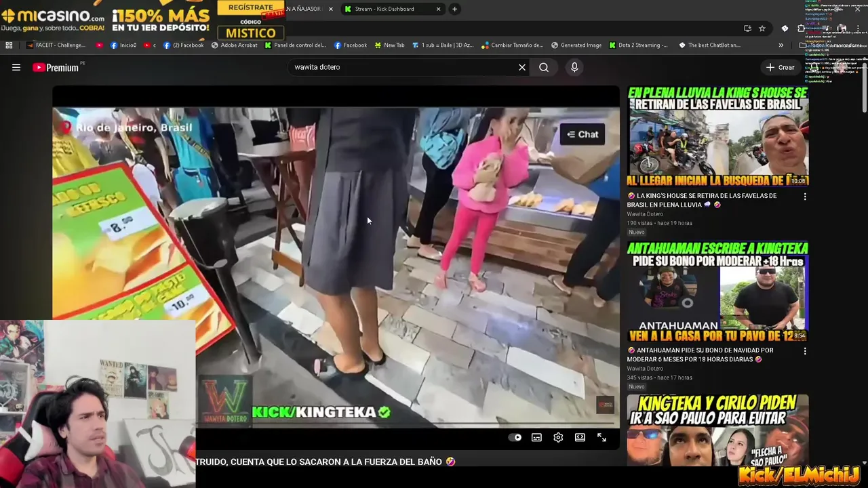This screenshot has width=868, height=488.
Task: Open the Antahuaman escribe a Kingteka thumbnail
Action: click(x=717, y=291)
